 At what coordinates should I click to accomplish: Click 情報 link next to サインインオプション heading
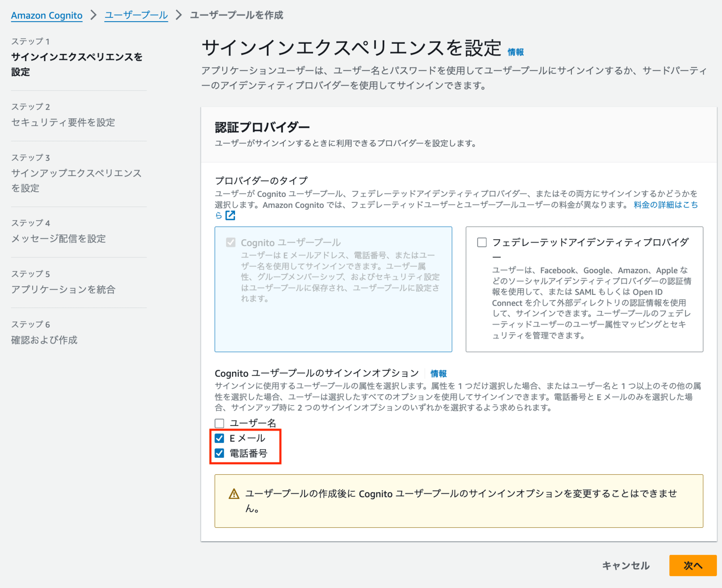[439, 373]
